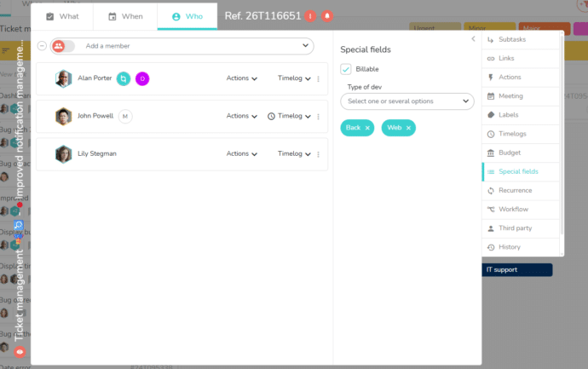
Task: Click Alan Porter's avatar
Action: pyautogui.click(x=63, y=78)
